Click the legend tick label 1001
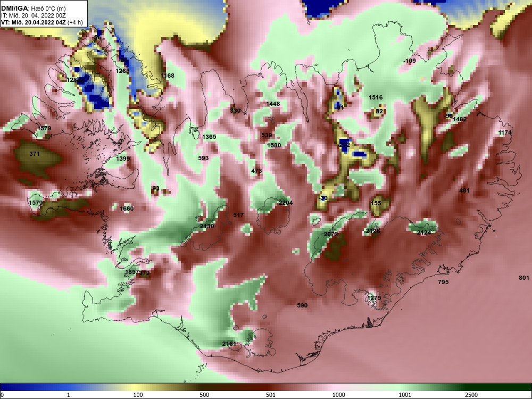 405,395
